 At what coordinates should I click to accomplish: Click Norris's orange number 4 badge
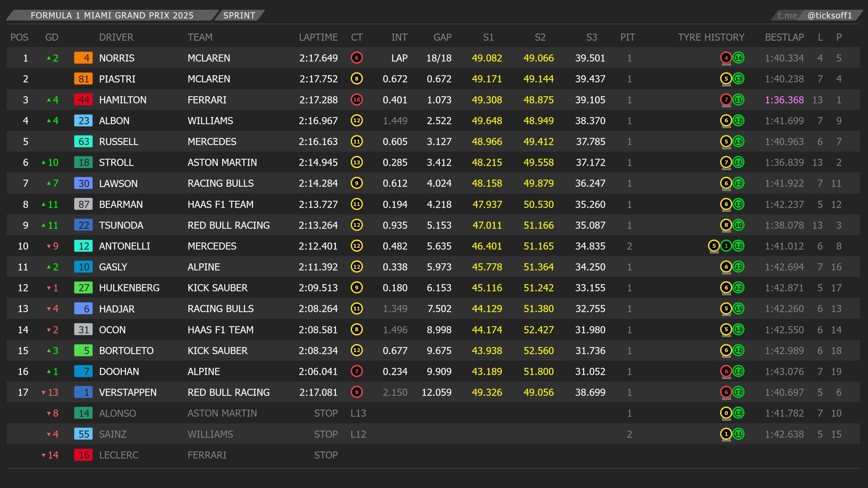tap(83, 58)
